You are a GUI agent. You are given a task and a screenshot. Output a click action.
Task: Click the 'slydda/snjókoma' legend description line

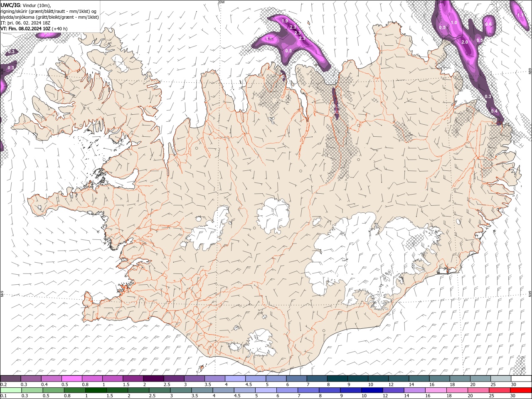(50, 17)
